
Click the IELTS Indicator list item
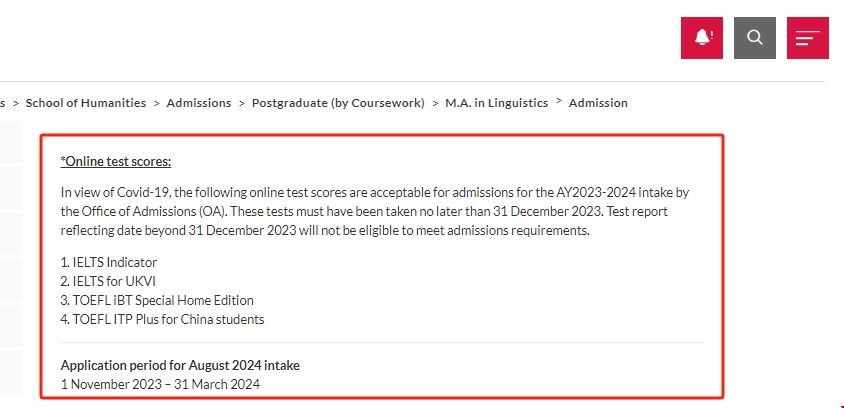click(x=109, y=262)
